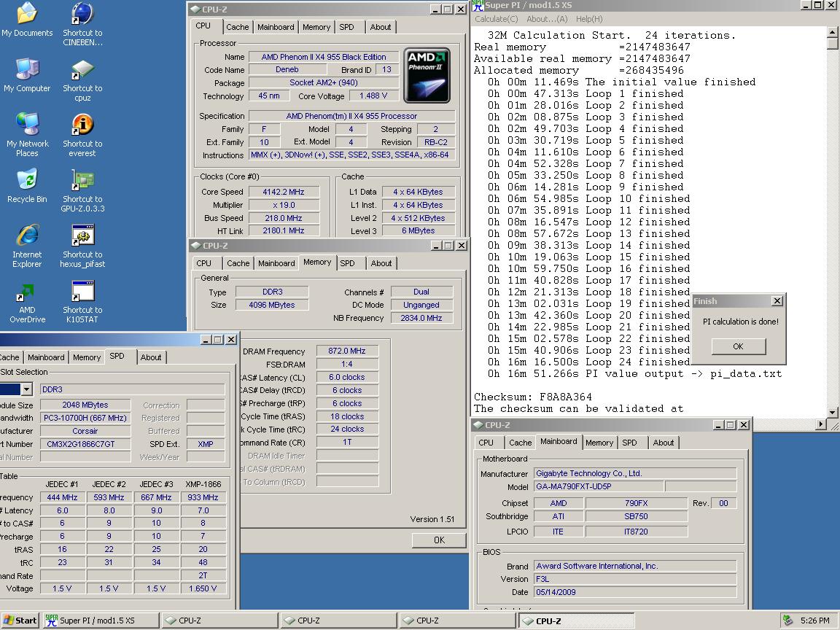Screen dimensions: 840x630
Task: Click the bandwidth value PC3-10700H (667 MHz)
Action: [85, 418]
